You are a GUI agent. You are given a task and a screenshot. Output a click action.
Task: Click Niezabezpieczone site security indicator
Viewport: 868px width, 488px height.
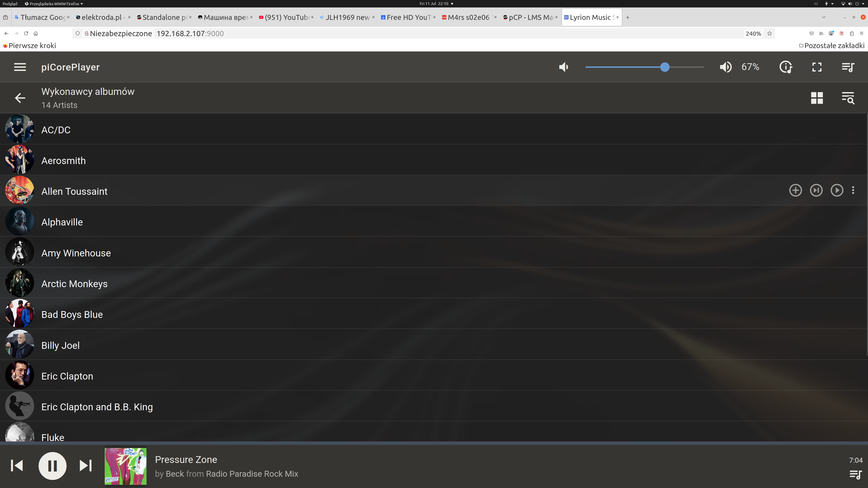(118, 33)
